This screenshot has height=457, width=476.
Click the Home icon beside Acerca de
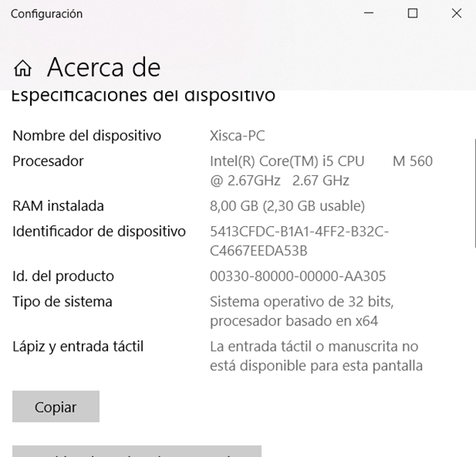[23, 67]
